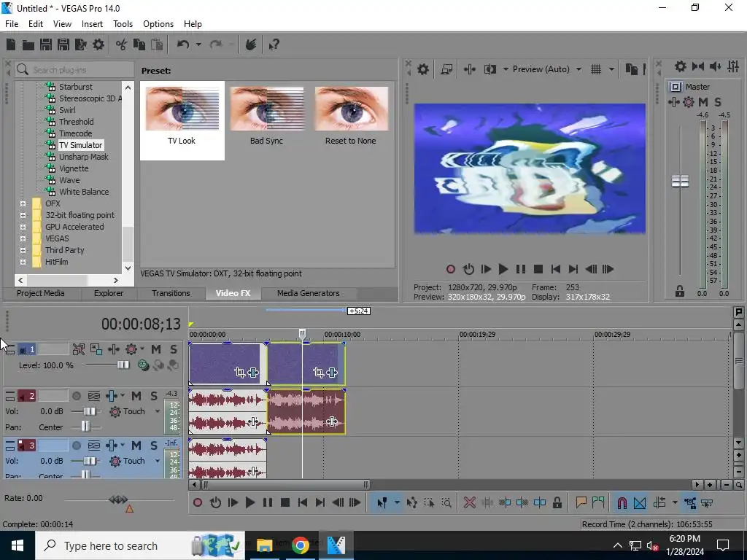
Task: Mute the Master bus
Action: (703, 102)
